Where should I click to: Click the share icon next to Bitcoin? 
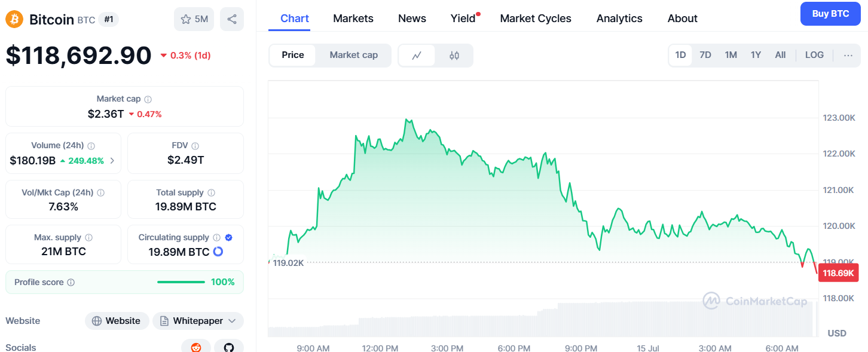(x=231, y=19)
